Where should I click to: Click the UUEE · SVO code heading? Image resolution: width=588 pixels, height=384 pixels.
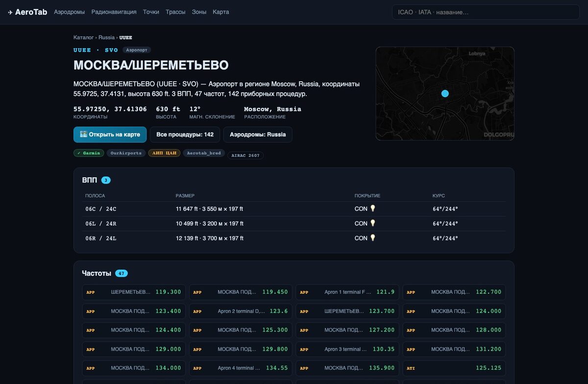pyautogui.click(x=96, y=50)
